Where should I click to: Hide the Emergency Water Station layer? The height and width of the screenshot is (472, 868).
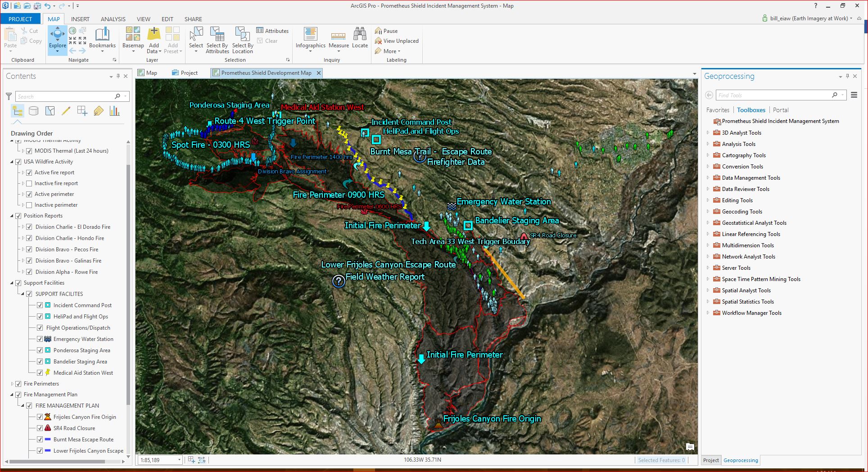(x=40, y=339)
